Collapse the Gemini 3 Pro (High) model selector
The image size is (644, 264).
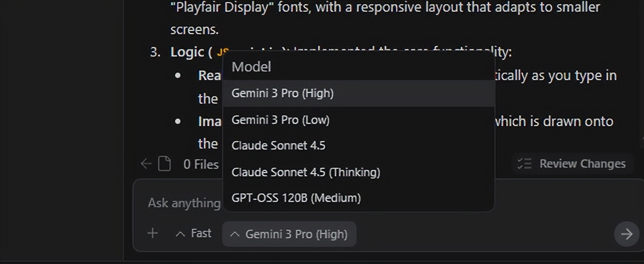tap(289, 234)
